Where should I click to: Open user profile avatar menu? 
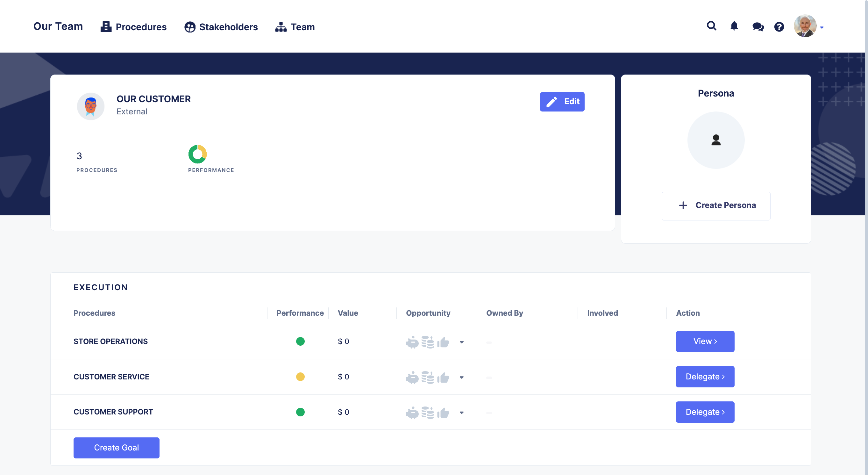click(x=805, y=26)
